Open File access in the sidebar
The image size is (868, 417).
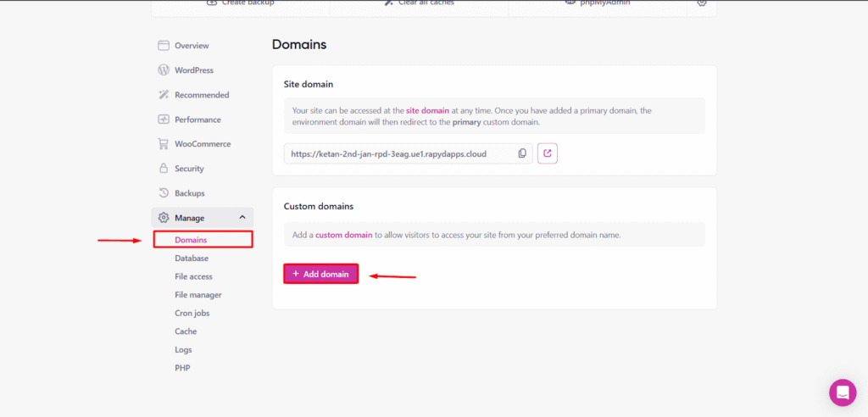point(193,276)
